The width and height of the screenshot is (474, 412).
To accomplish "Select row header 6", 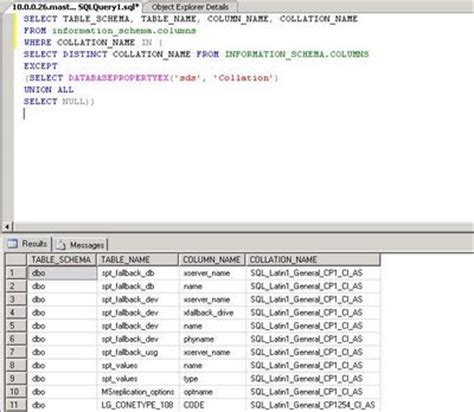I will click(16, 339).
